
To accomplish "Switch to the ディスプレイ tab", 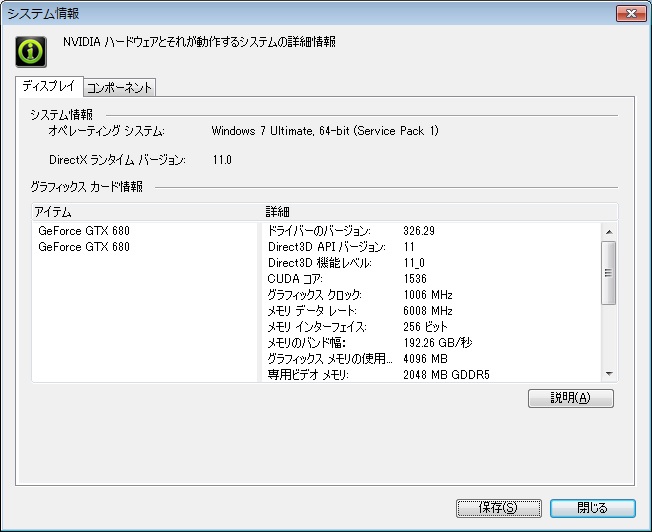I will click(x=49, y=86).
